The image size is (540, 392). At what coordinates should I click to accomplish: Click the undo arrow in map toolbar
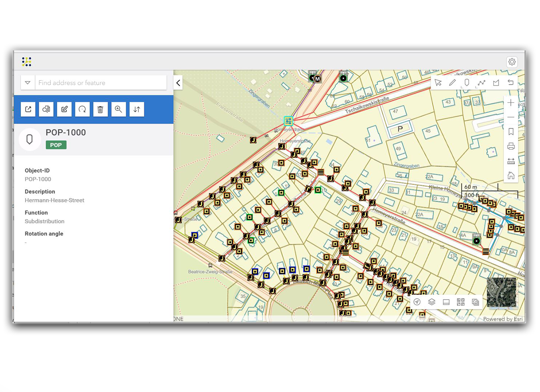[x=510, y=82]
